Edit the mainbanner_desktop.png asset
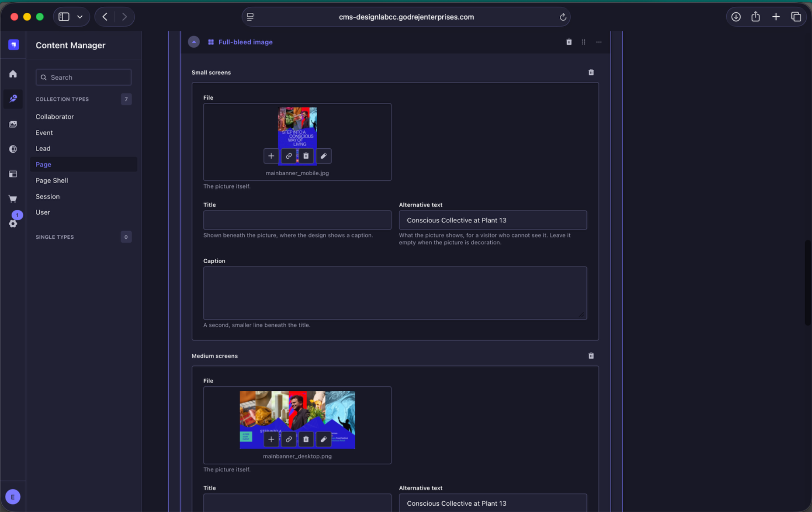This screenshot has width=812, height=512. 324,439
